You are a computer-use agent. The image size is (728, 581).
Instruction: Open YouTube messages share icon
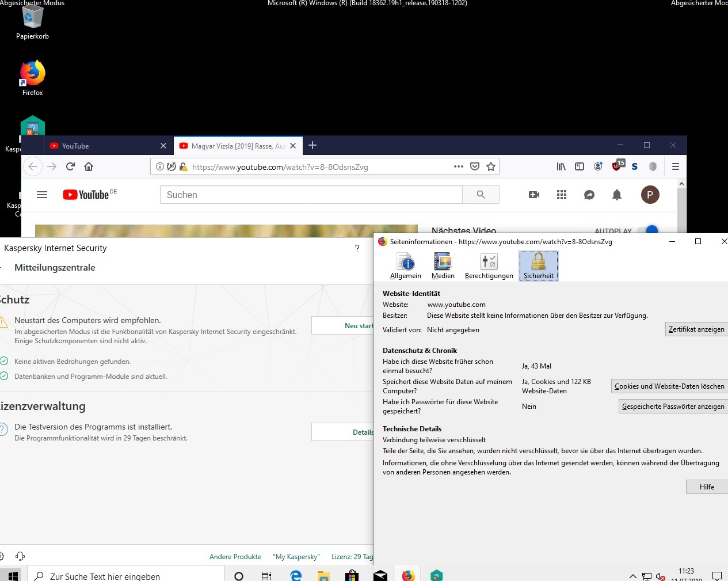589,195
